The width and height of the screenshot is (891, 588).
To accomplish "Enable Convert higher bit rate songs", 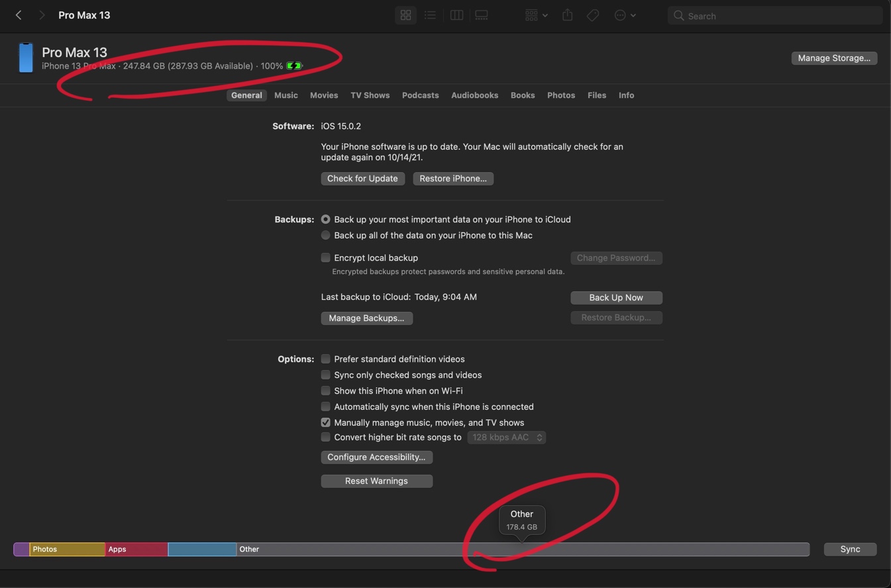I will click(325, 437).
